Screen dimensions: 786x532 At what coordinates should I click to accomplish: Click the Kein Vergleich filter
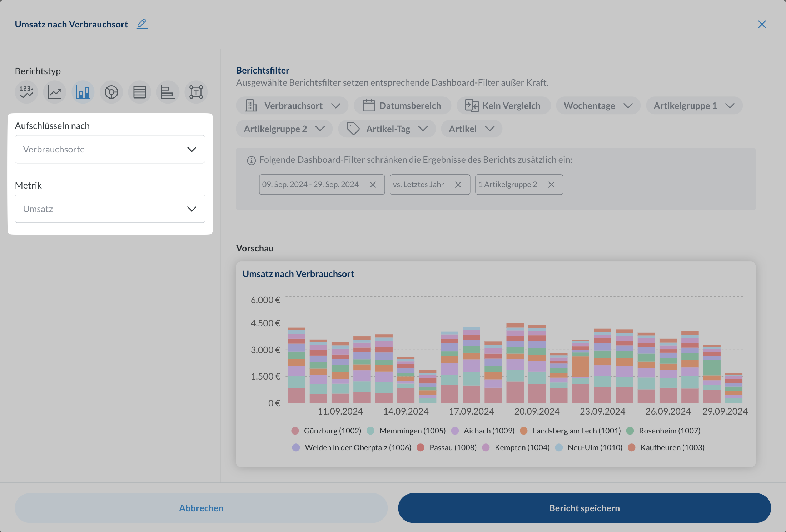point(503,106)
